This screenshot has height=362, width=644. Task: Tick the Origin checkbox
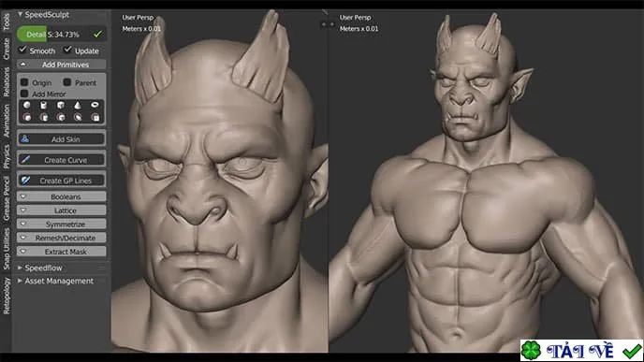click(x=24, y=82)
